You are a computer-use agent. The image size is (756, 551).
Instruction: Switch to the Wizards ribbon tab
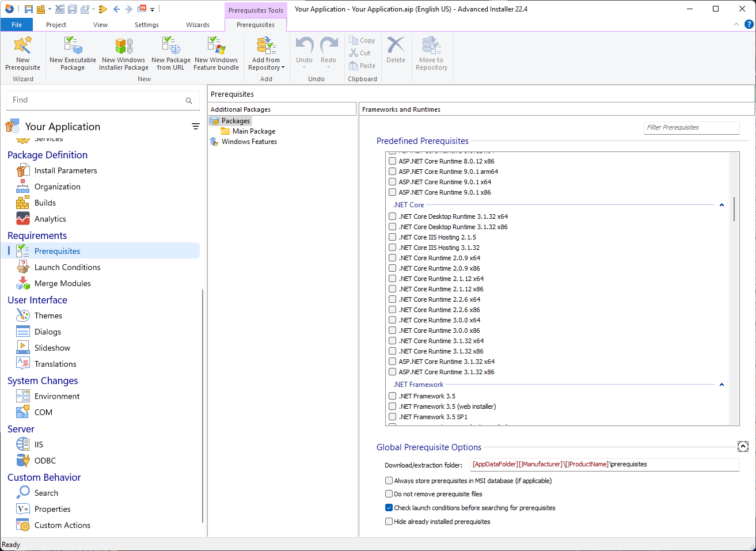click(x=197, y=25)
